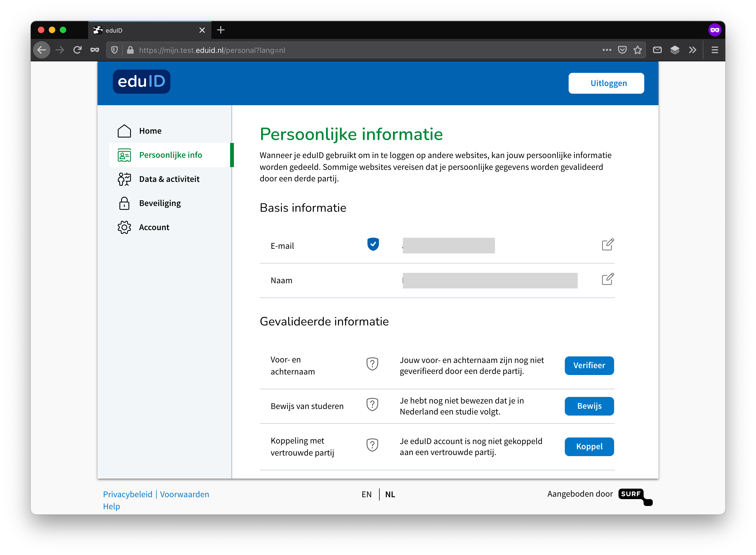Viewport: 756px width, 555px height.
Task: Click the question shield for Voor- en achternaam
Action: (372, 364)
